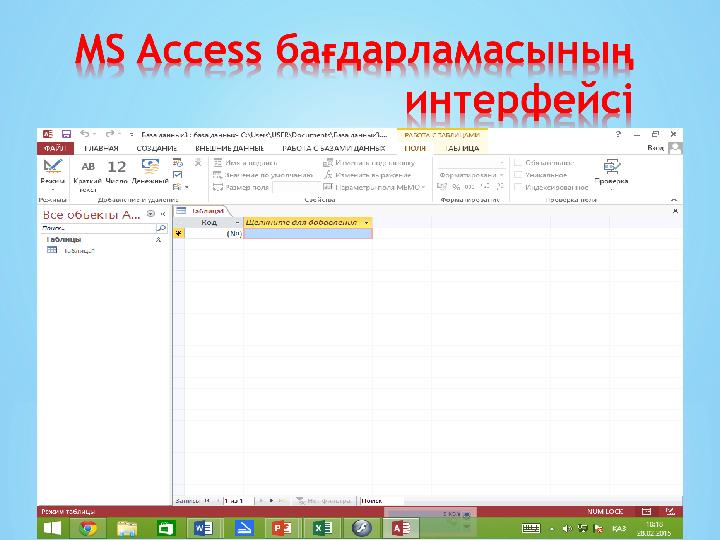The image size is (720, 540).
Task: Click the Имя и подпись icon
Action: [218, 163]
